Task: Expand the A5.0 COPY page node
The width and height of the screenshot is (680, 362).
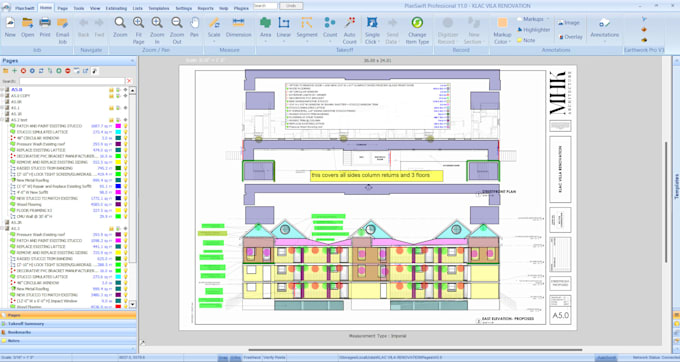Action: click(x=3, y=95)
